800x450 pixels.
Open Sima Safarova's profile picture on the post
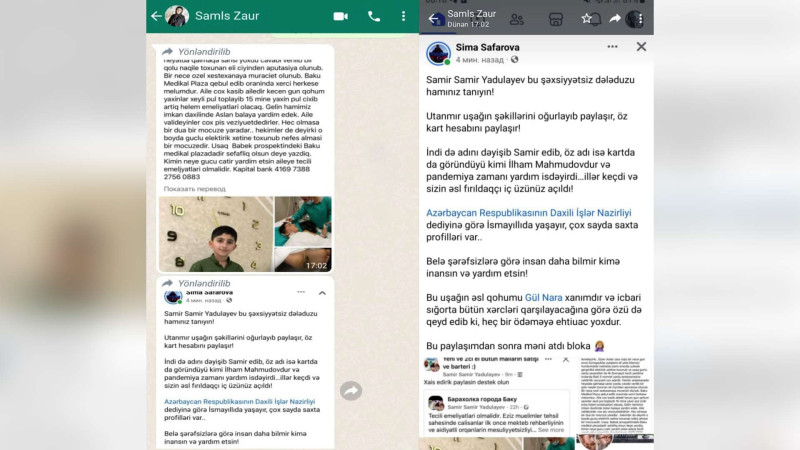[x=438, y=53]
